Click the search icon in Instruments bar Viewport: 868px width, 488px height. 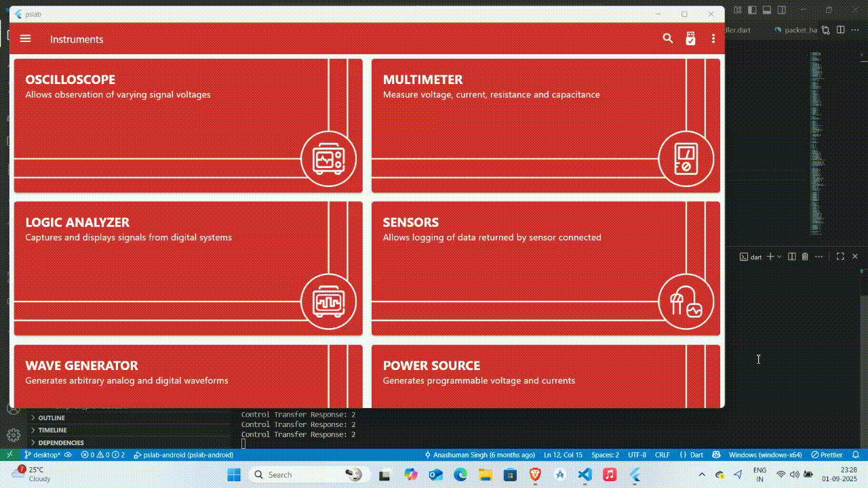point(668,39)
